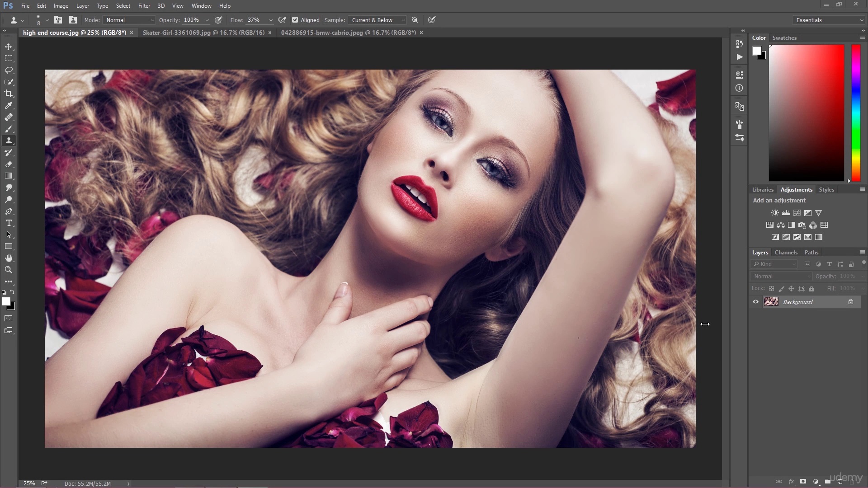The width and height of the screenshot is (868, 488).
Task: Open the blending Mode dropdown
Action: [x=129, y=20]
